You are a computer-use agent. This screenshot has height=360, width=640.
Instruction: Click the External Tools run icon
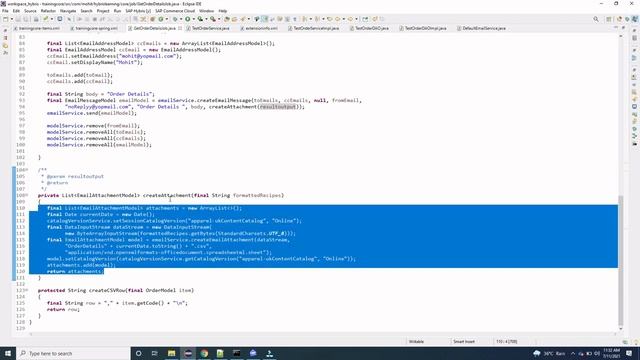[213, 19]
